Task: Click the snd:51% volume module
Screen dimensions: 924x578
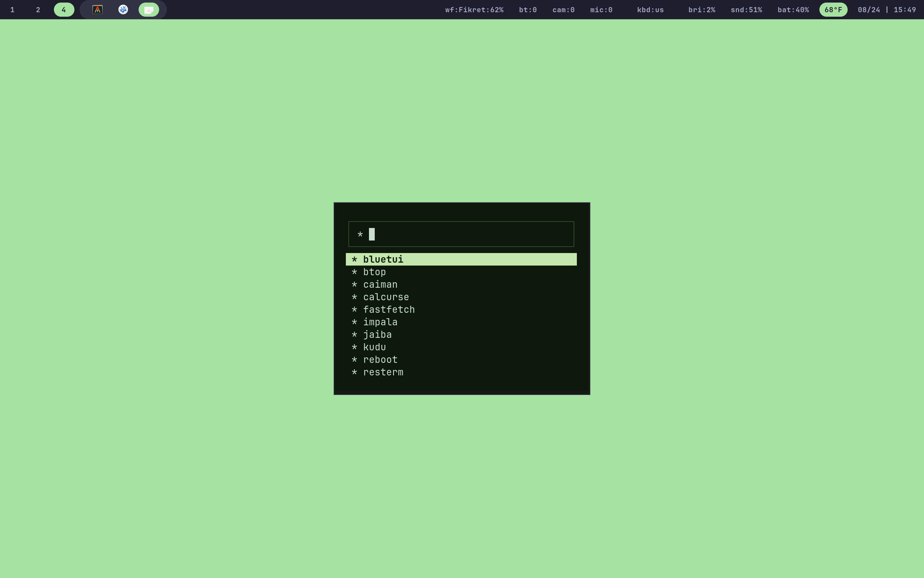Action: click(x=746, y=10)
